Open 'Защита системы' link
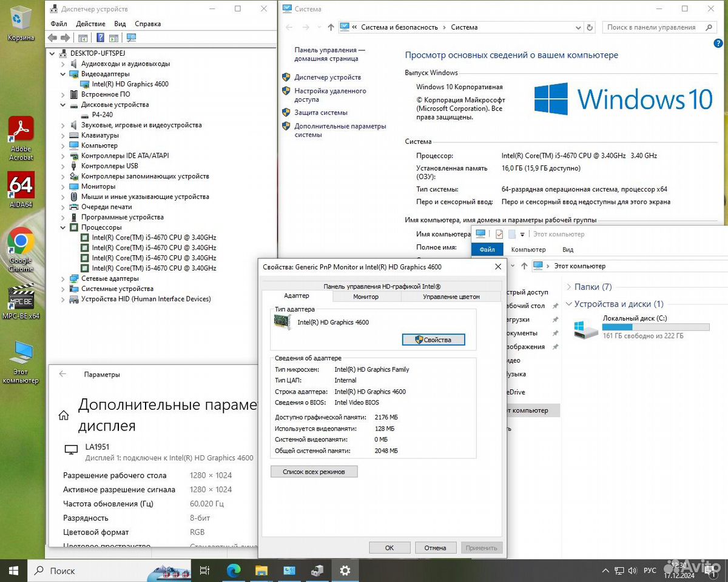 click(321, 112)
